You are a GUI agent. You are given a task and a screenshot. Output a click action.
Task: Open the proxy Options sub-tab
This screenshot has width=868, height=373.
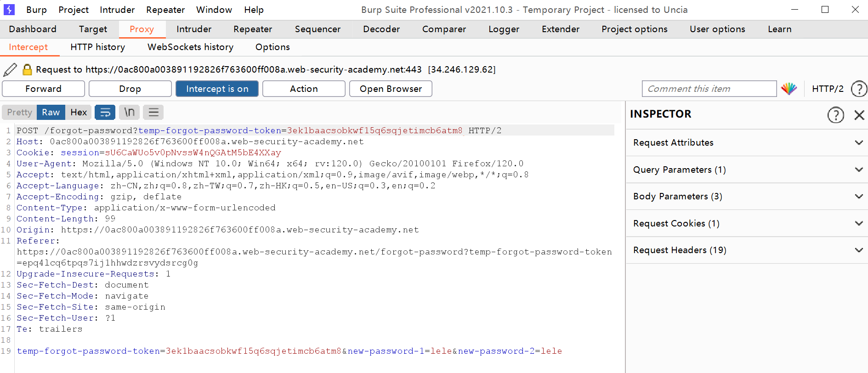pyautogui.click(x=272, y=47)
